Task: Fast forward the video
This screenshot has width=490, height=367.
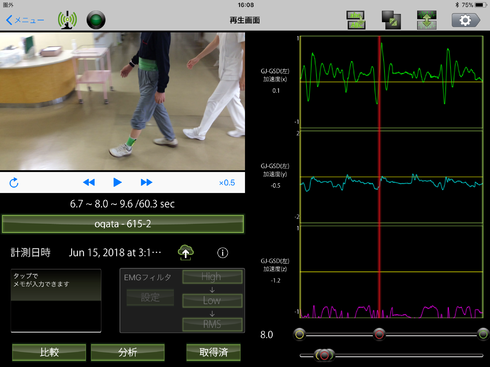Action: click(x=146, y=182)
